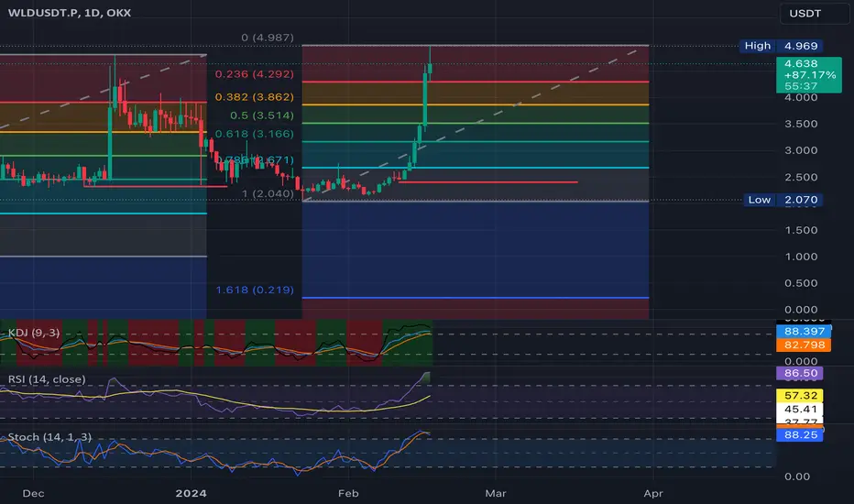Click the Dec label on time axis
This screenshot has height=504, width=854.
point(33,494)
